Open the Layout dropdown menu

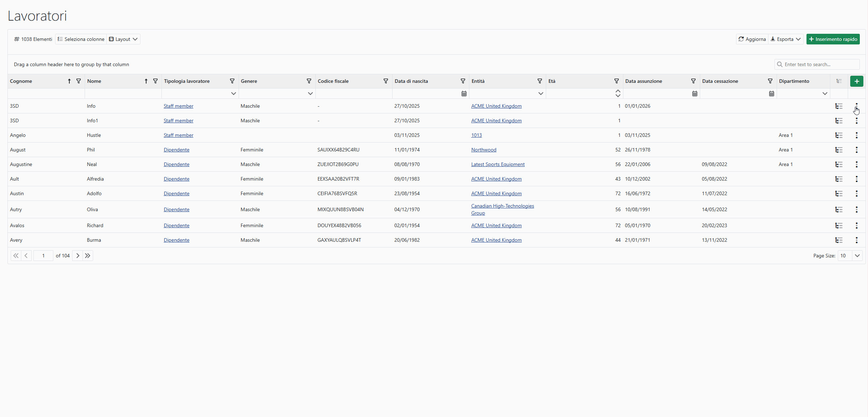[x=123, y=39]
